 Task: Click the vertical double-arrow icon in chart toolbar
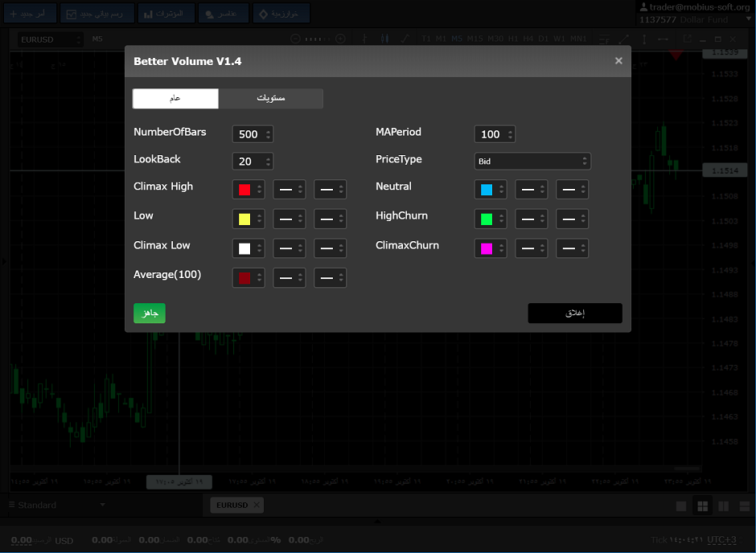click(644, 39)
